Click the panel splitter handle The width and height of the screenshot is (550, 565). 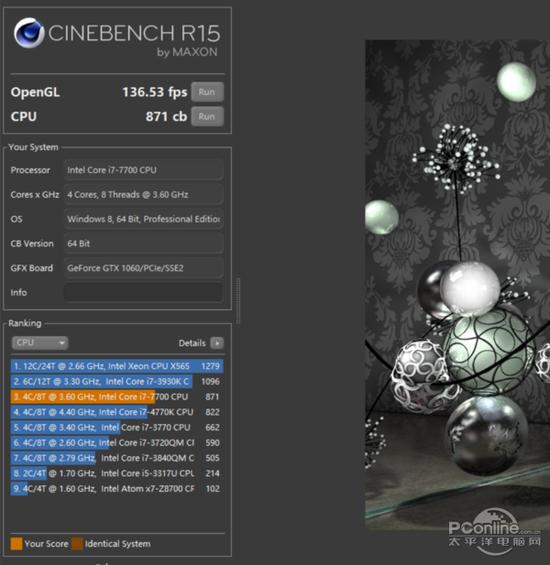tap(238, 301)
